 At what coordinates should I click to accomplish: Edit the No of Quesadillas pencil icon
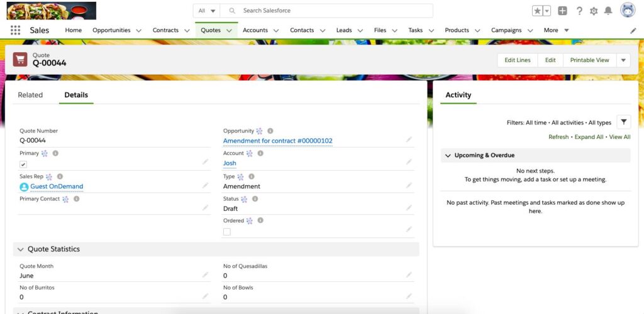pyautogui.click(x=409, y=275)
